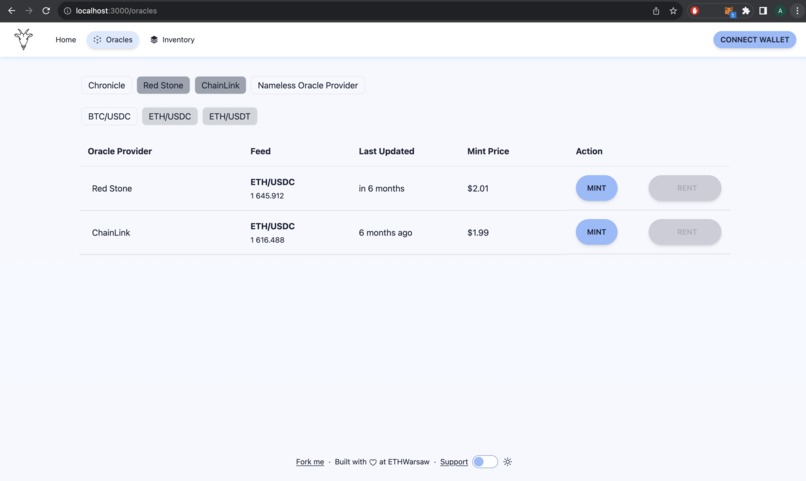This screenshot has width=806, height=481.
Task: Enable the BTC/USDC feed filter
Action: (x=109, y=116)
